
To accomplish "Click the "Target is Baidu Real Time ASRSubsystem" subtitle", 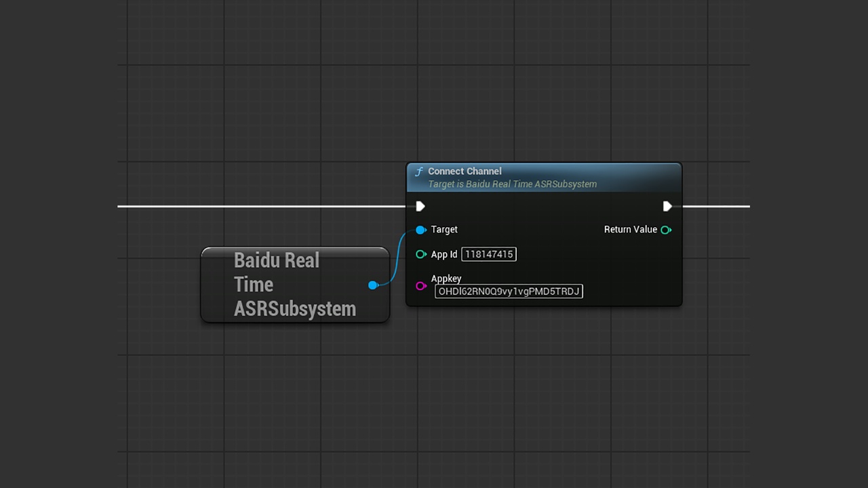I will [512, 184].
